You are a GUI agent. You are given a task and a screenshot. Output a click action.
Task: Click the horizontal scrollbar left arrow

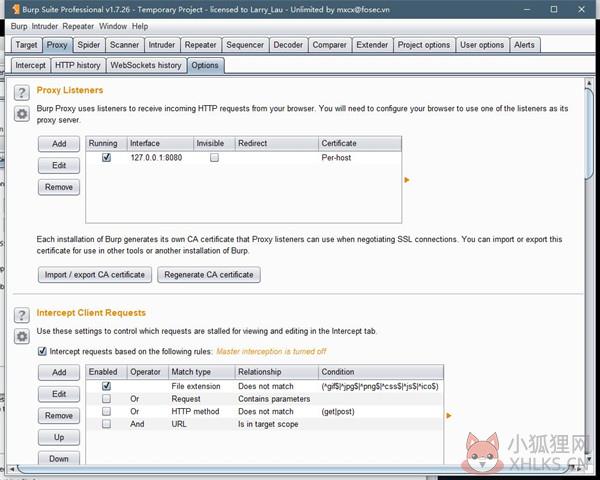[12, 469]
